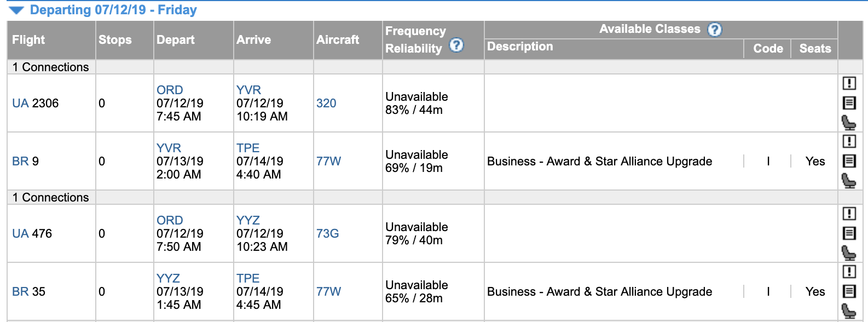
Task: Open the UA link for flight 2306
Action: [x=20, y=103]
